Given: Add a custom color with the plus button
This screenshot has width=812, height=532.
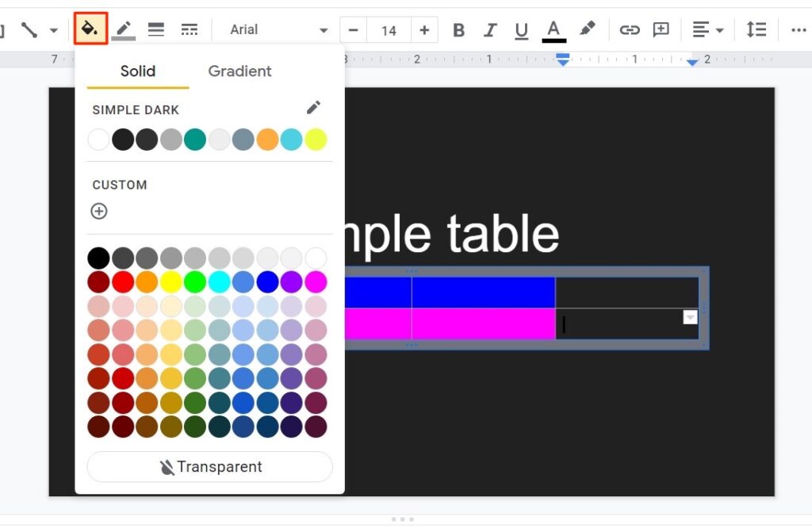Looking at the screenshot, I should click(99, 212).
